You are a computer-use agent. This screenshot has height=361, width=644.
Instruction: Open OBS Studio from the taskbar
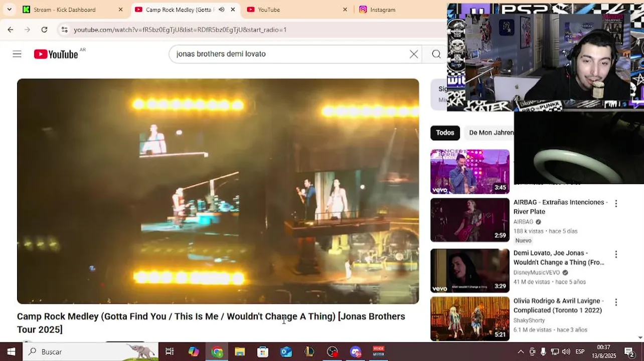pyautogui.click(x=332, y=351)
